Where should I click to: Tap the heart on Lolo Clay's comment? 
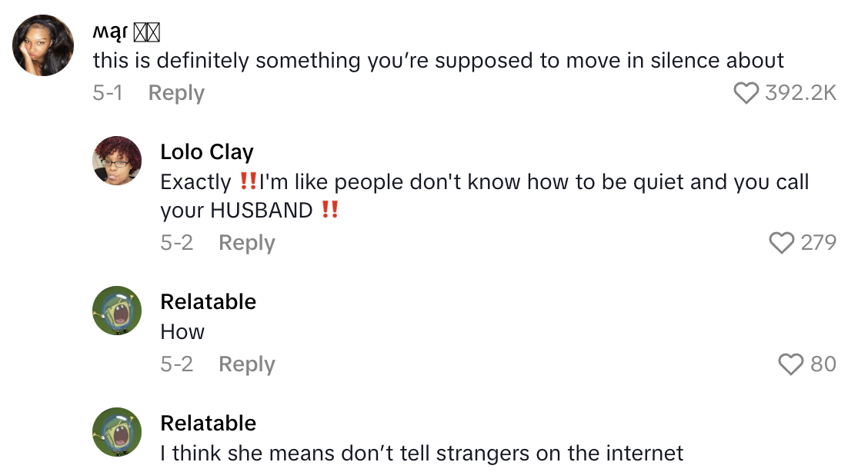781,243
